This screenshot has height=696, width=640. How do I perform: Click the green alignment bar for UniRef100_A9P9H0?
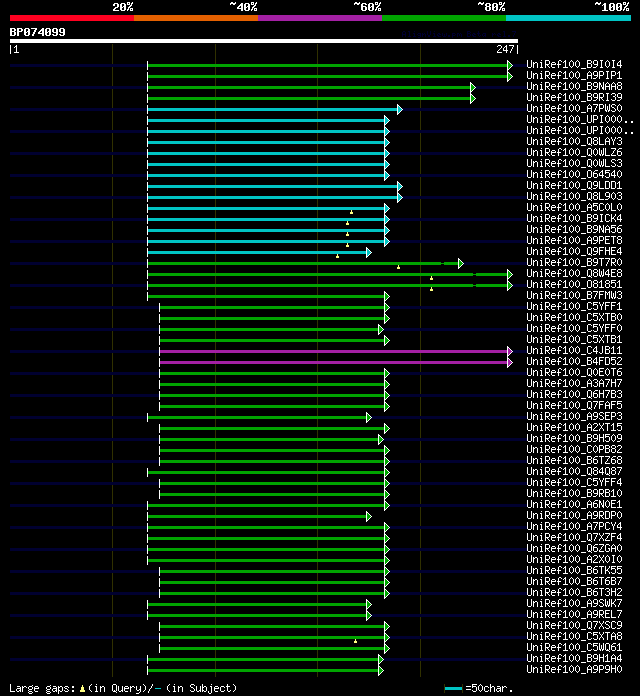pos(263,670)
